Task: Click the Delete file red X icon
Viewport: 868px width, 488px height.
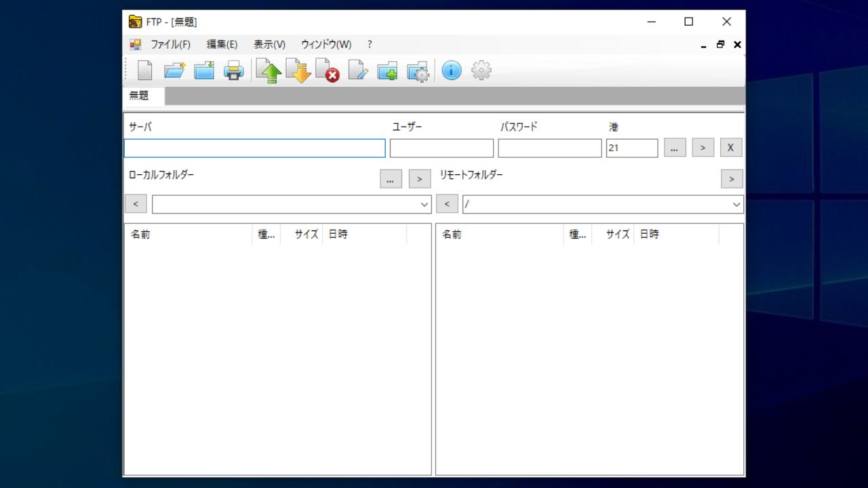Action: click(x=328, y=70)
